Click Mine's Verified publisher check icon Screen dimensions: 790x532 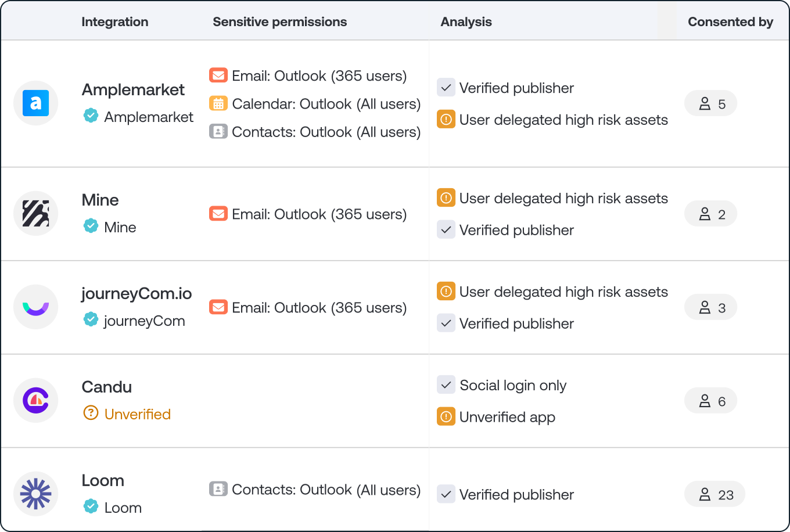tap(446, 230)
